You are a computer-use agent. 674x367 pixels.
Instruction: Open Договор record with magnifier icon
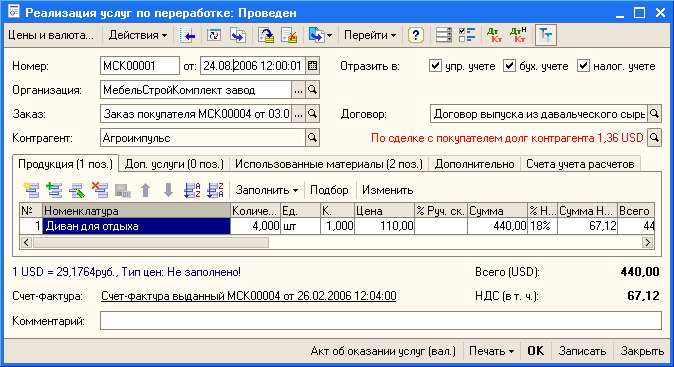[x=655, y=114]
